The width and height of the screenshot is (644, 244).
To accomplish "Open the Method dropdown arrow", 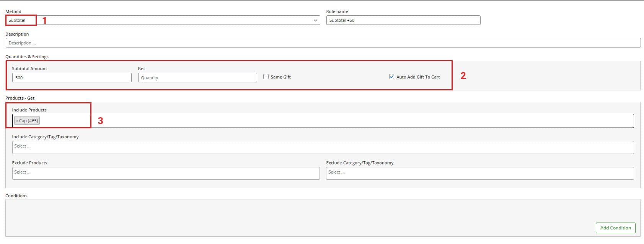I will coord(315,20).
